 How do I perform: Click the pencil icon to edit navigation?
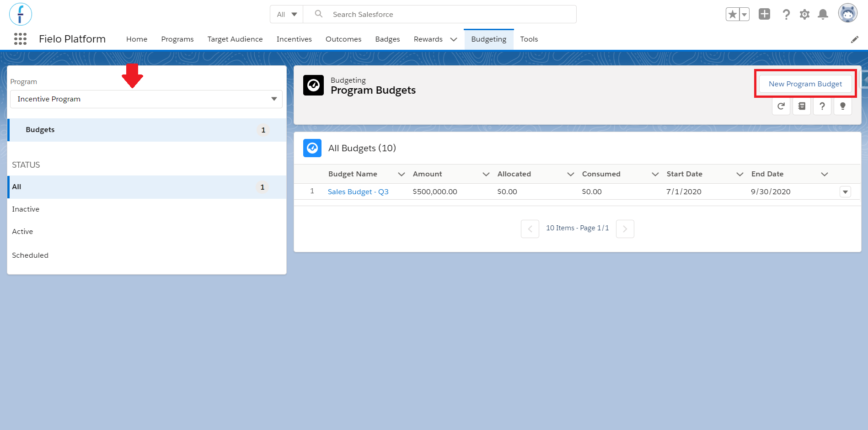point(854,39)
